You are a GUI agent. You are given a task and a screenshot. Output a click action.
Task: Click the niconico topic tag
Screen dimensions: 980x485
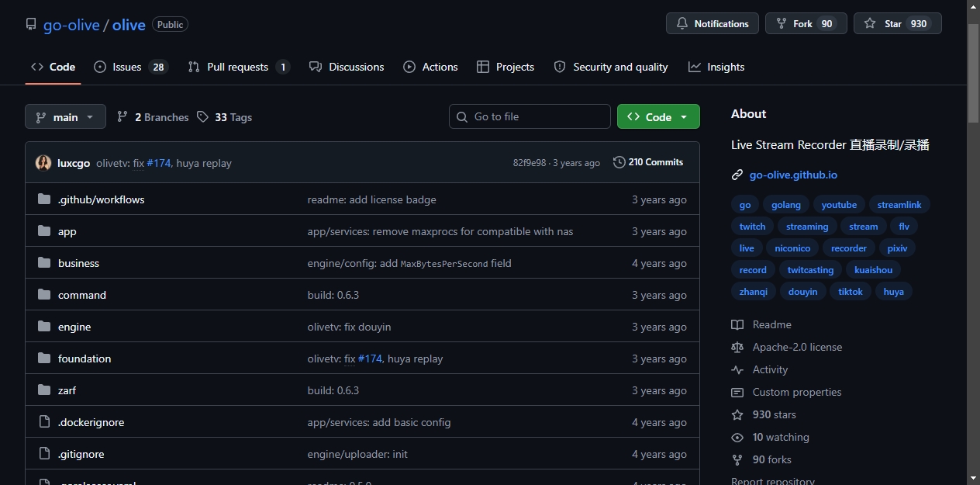point(792,248)
